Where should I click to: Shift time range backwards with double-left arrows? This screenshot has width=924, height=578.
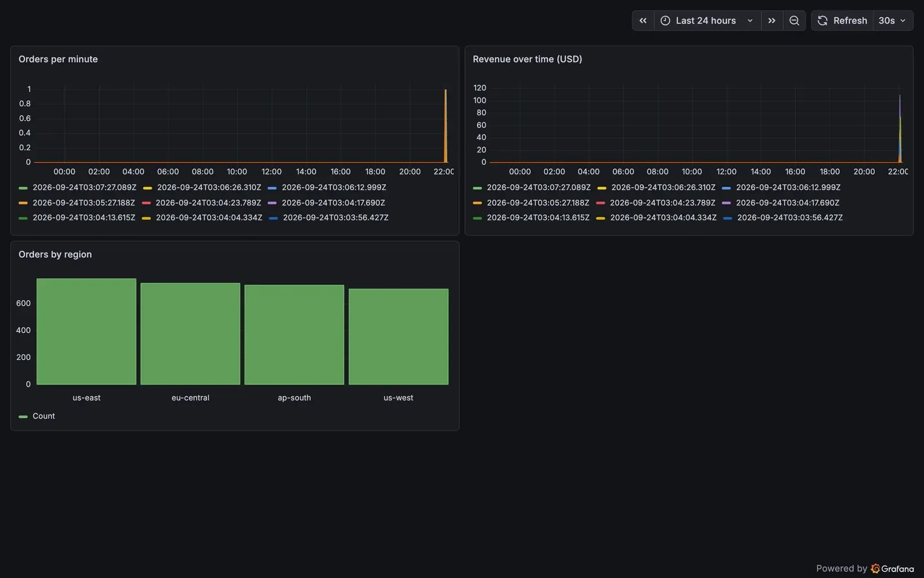click(x=643, y=21)
